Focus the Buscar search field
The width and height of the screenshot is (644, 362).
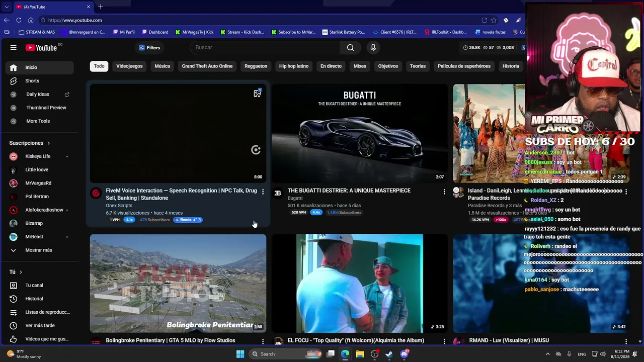[265, 48]
